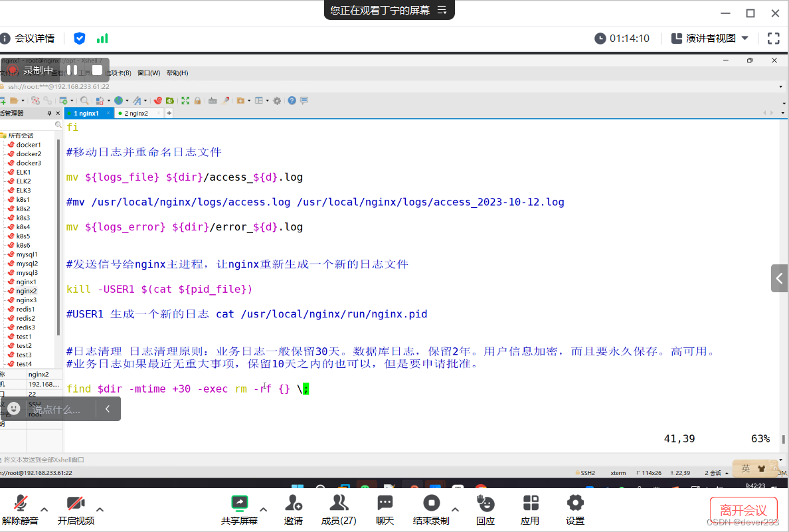Check the green network signal icon

(x=102, y=39)
